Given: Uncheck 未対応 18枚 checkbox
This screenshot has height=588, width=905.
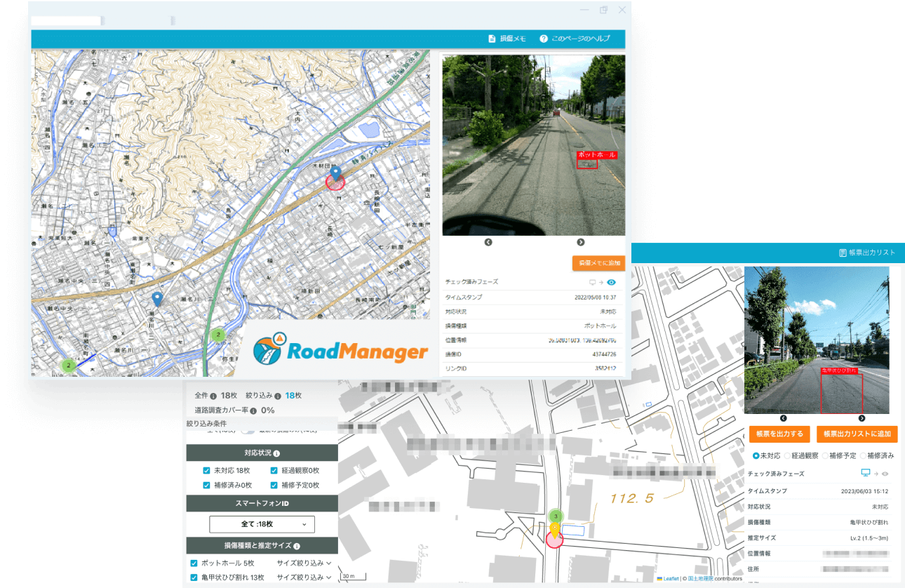Looking at the screenshot, I should click(206, 471).
